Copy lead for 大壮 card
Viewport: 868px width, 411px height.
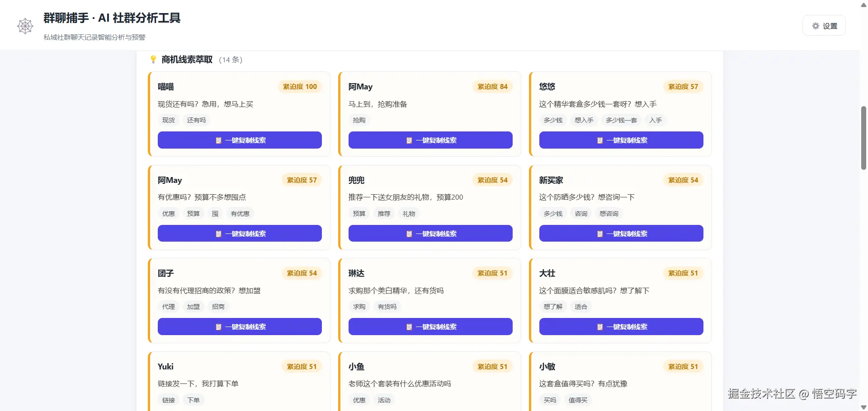point(621,327)
